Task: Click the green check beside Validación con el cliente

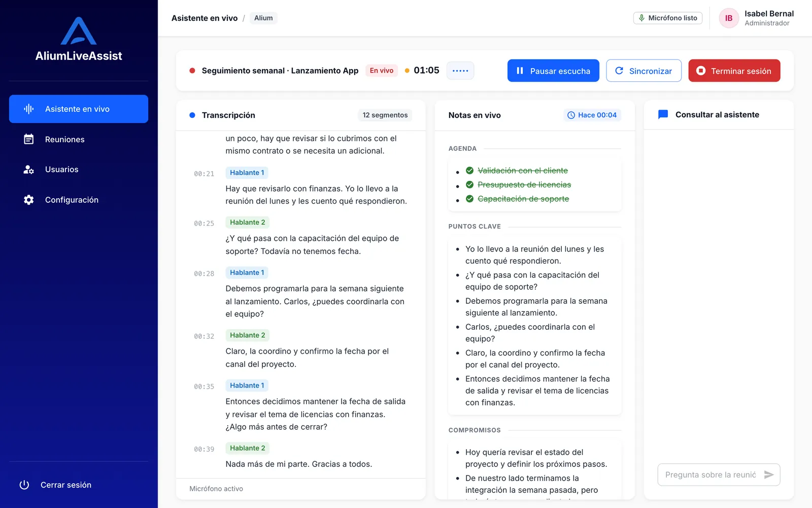Action: [470, 171]
